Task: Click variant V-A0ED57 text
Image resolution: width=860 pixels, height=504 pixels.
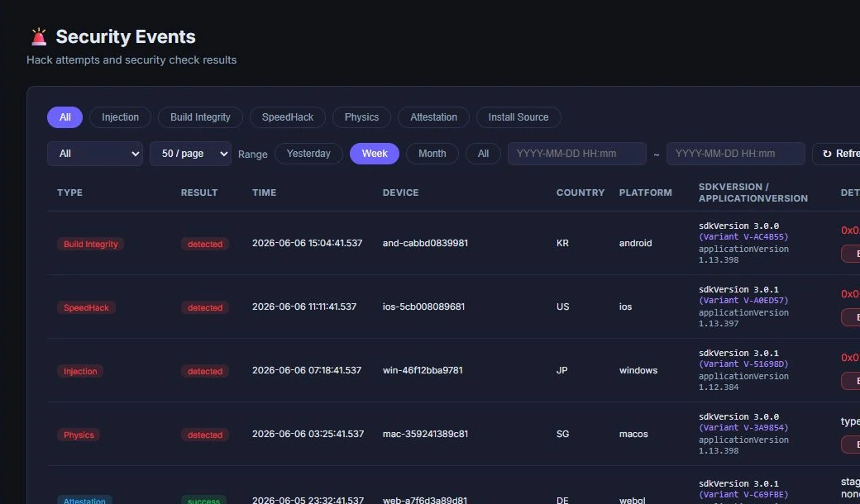Action: point(743,300)
